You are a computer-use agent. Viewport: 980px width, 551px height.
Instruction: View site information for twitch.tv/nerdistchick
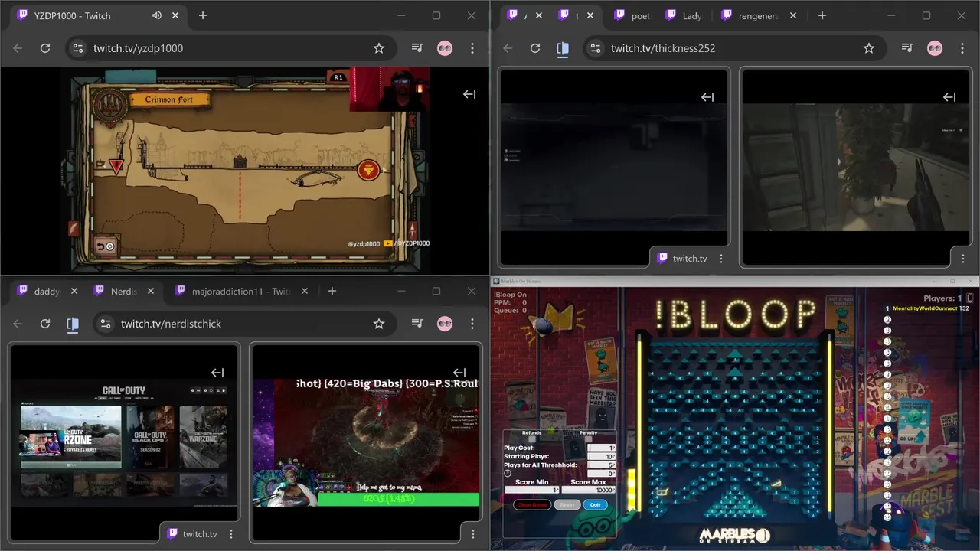[105, 324]
